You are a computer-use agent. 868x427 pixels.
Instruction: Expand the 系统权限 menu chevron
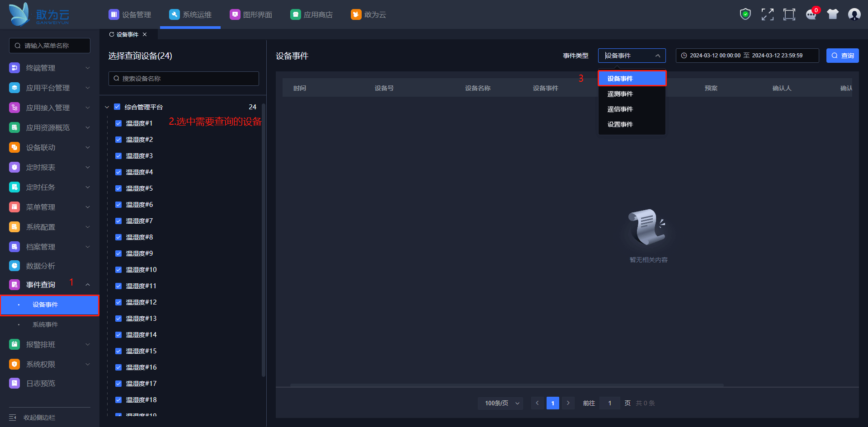point(88,364)
